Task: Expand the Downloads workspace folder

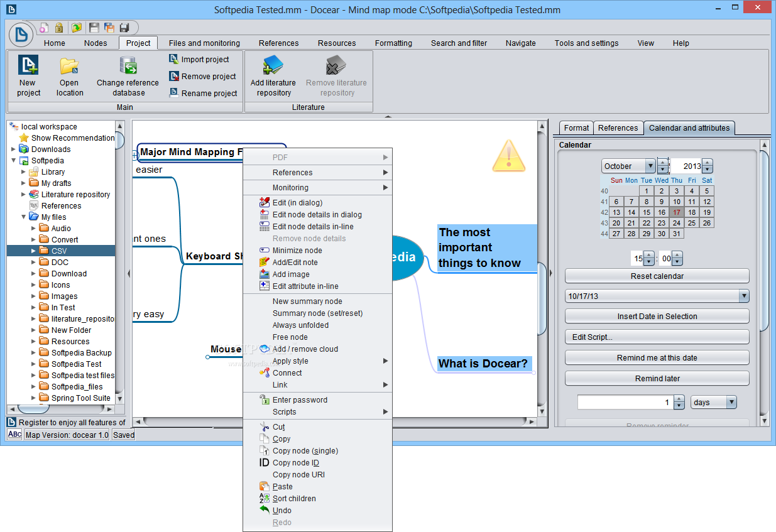Action: click(x=14, y=149)
